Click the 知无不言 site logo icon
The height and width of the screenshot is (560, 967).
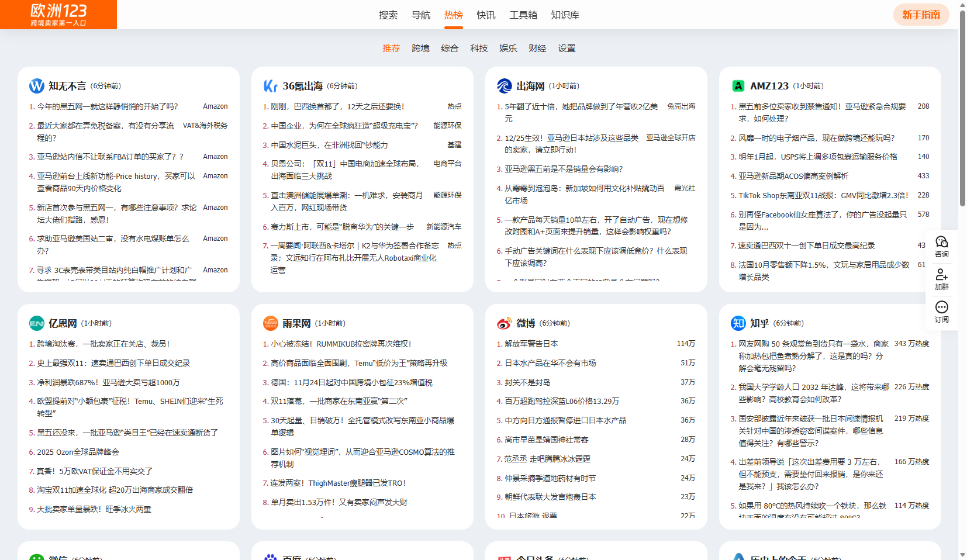[x=37, y=86]
